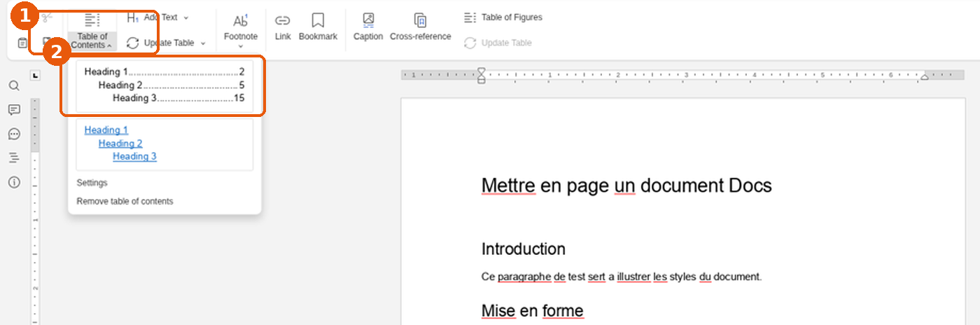980x325 pixels.
Task: Click the 'Mise en forme' heading
Action: point(532,310)
